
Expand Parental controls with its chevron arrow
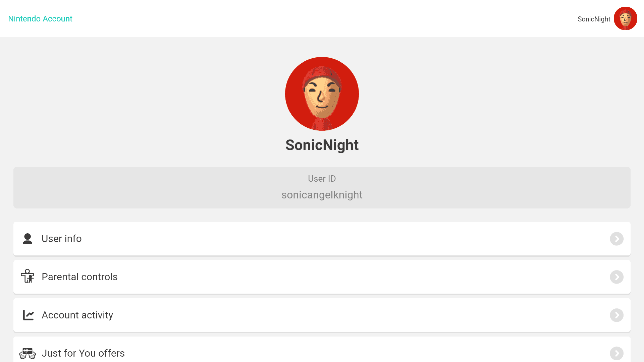(616, 277)
